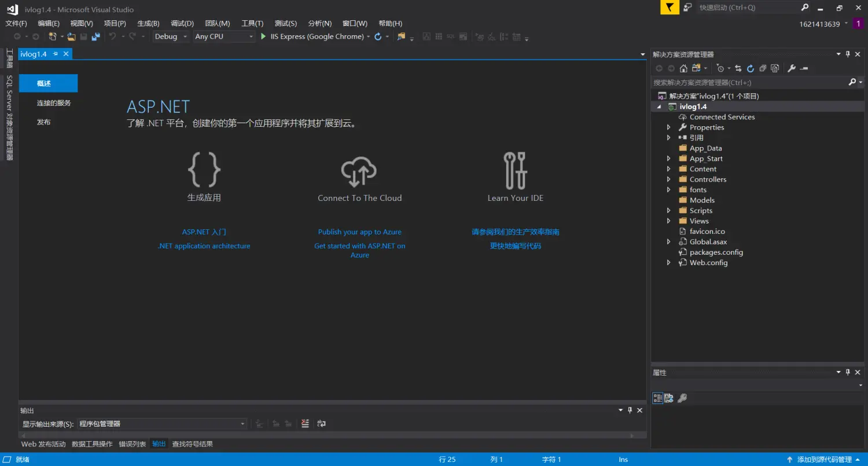Toggle word wrap in Output panel

(x=322, y=424)
